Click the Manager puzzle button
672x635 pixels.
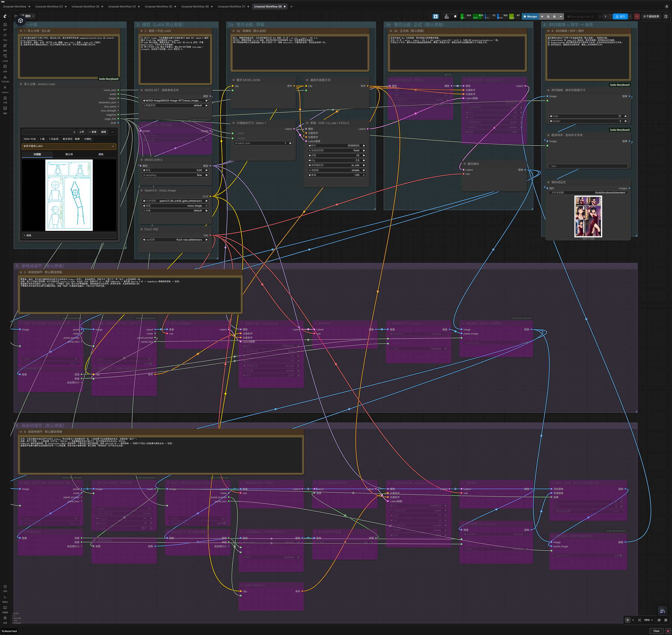click(x=530, y=16)
